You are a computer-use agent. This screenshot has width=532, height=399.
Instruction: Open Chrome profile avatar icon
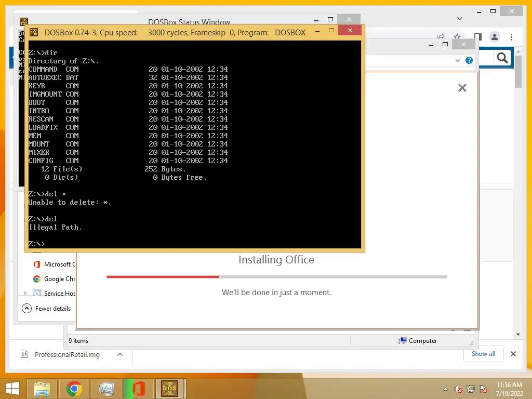click(495, 37)
